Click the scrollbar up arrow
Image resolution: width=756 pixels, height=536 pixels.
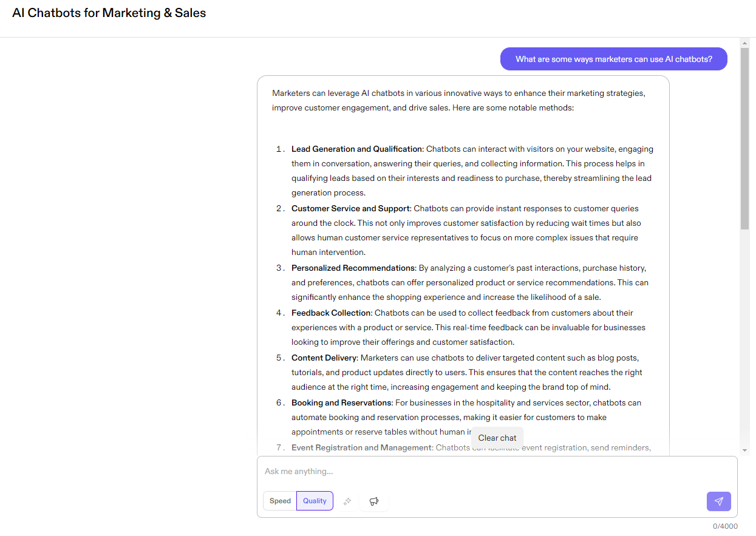click(744, 42)
